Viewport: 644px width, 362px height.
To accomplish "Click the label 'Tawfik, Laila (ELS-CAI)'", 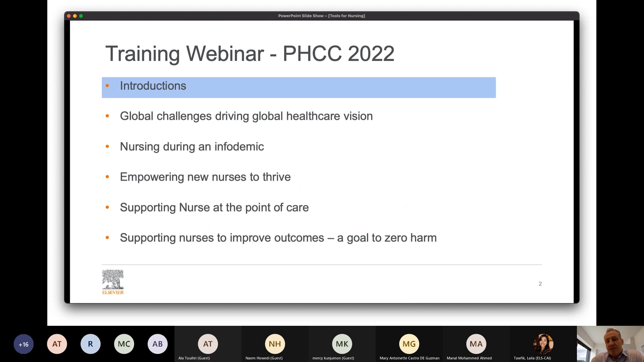I will 532,358.
